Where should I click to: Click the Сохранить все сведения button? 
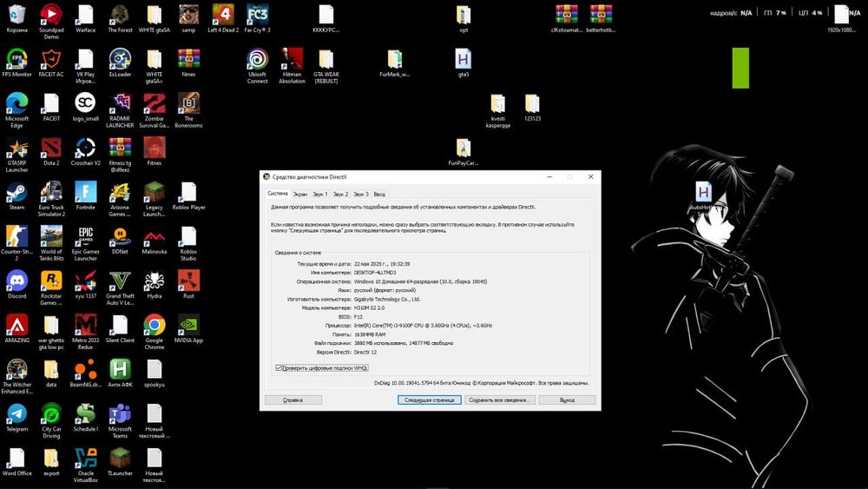tap(499, 400)
